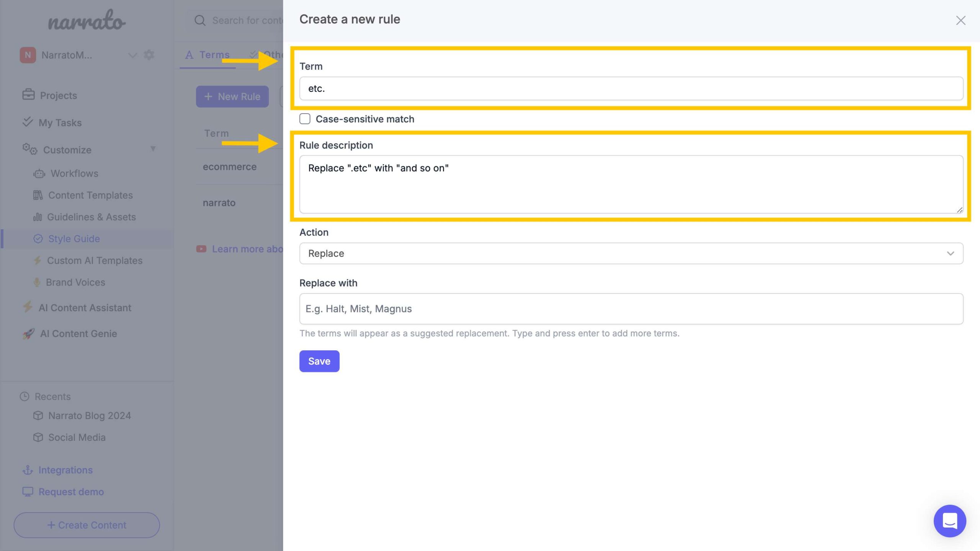Click the Integrations icon
980x551 pixels.
point(26,470)
